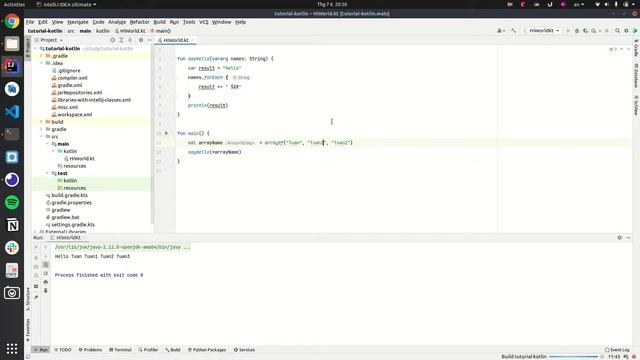Viewport: 640px width, 360px height.
Task: Open the VCS menu
Action: [204, 22]
